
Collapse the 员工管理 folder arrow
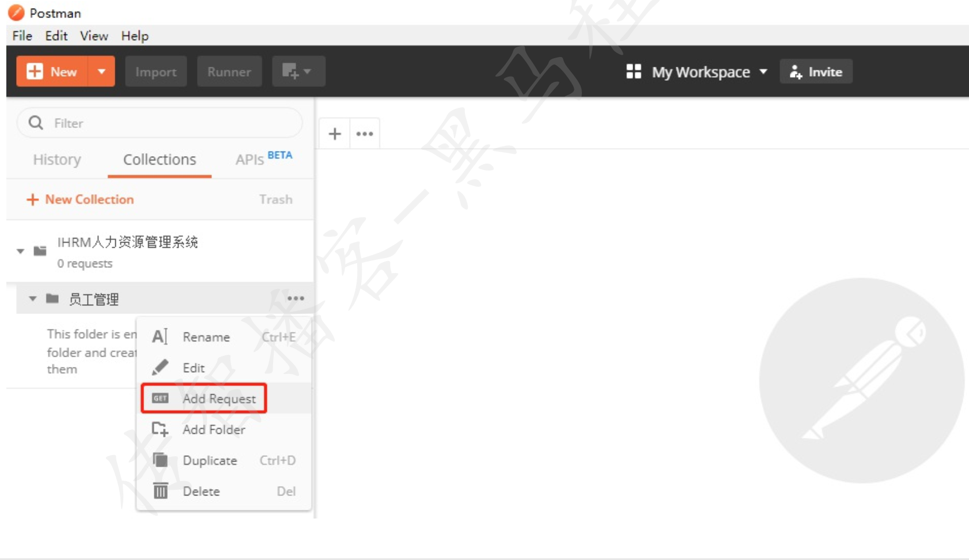tap(33, 298)
